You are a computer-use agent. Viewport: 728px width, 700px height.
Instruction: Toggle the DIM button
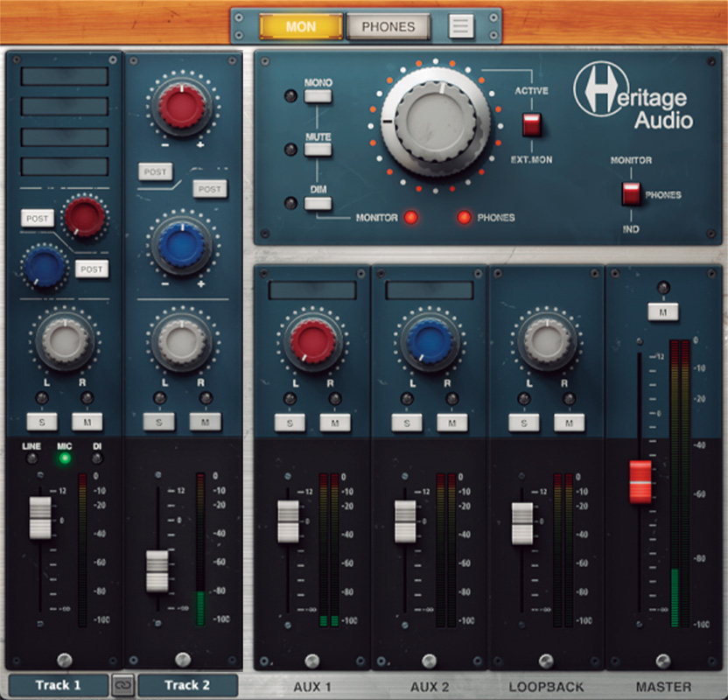[x=318, y=203]
